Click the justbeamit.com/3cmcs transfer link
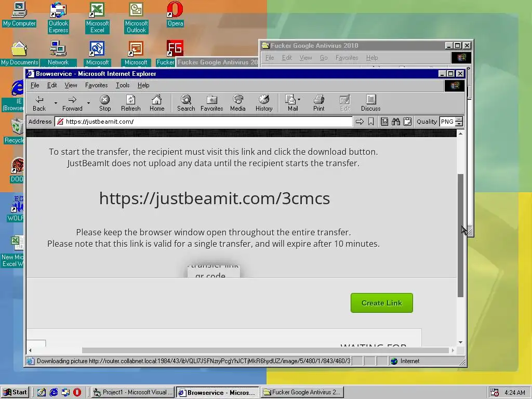 (x=215, y=198)
